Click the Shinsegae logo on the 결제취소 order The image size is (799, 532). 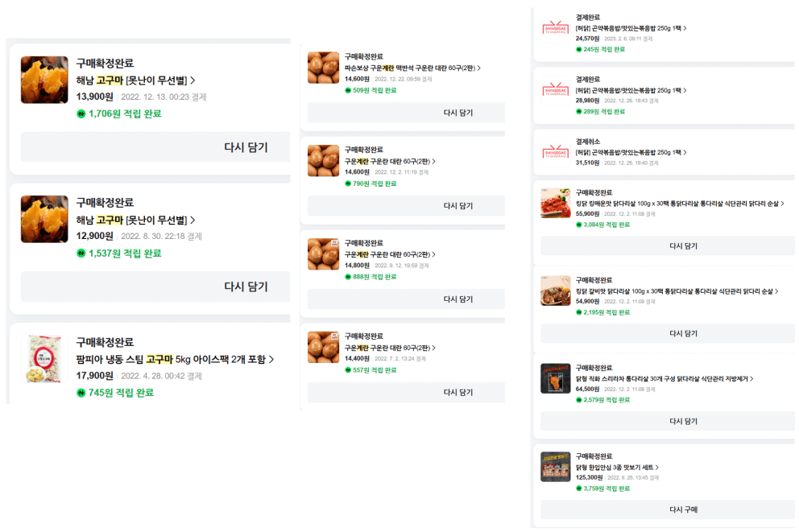556,153
